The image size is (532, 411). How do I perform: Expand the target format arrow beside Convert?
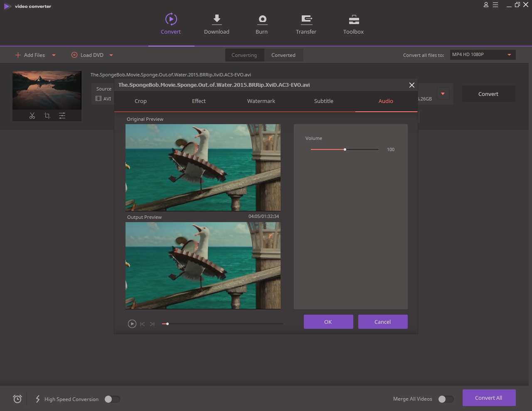point(443,94)
